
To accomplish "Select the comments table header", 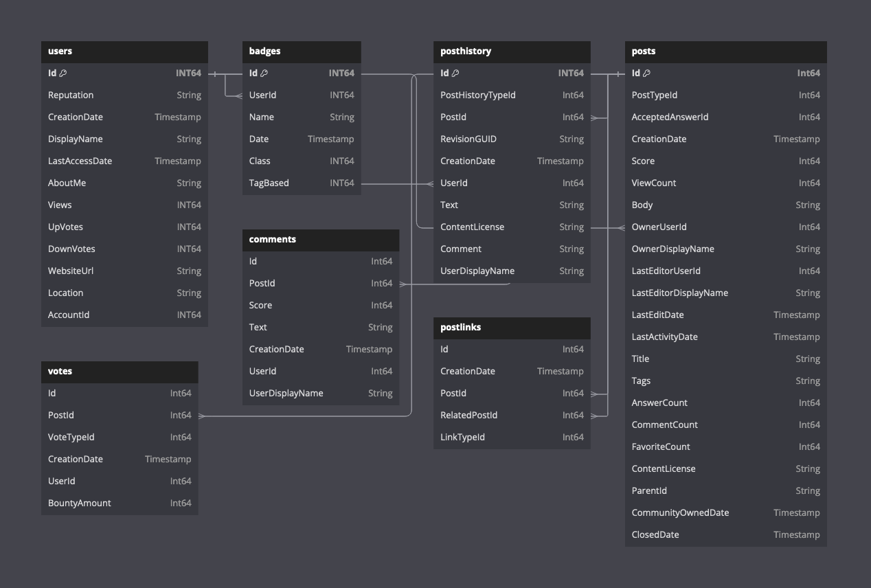I will coord(320,239).
